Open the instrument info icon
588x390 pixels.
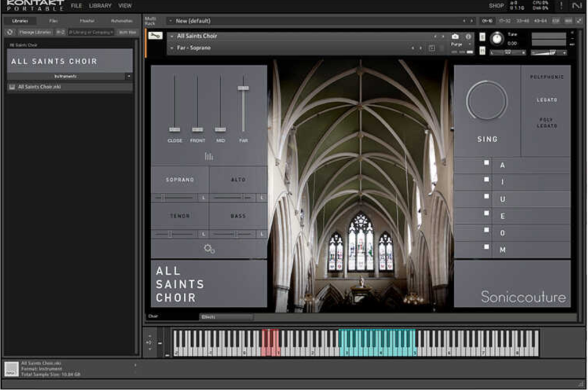point(469,36)
